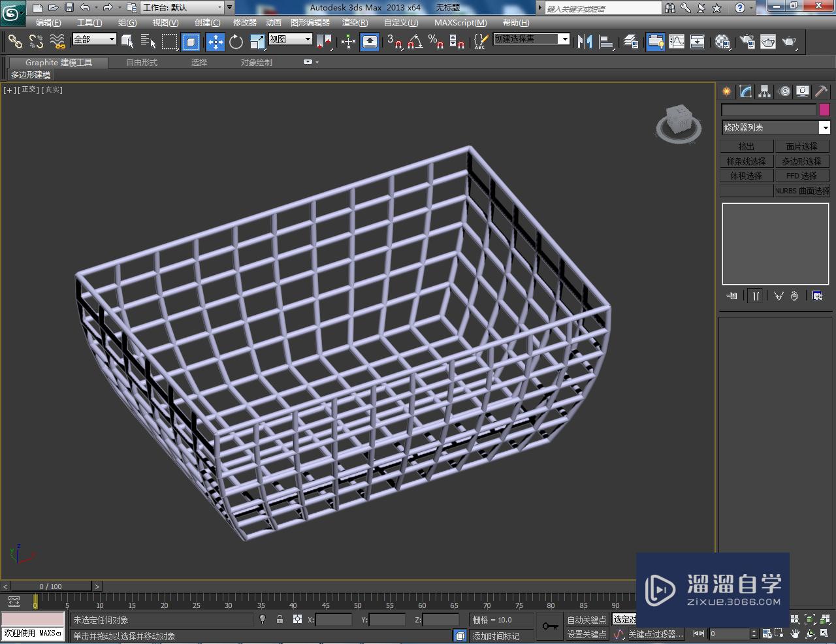The width and height of the screenshot is (836, 644).
Task: Click the Redo arrow icon
Action: coord(108,8)
